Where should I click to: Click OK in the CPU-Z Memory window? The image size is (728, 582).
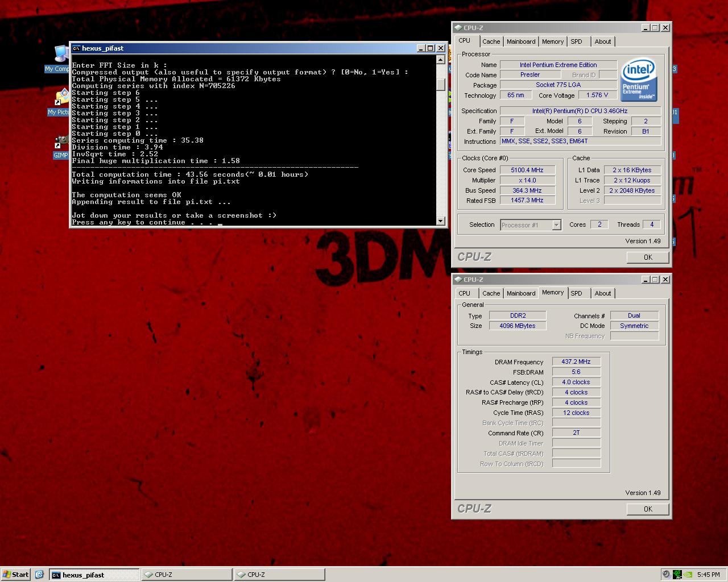point(647,509)
